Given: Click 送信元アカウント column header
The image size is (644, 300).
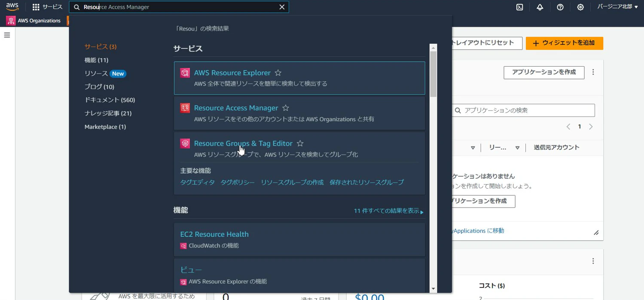Looking at the screenshot, I should (556, 147).
